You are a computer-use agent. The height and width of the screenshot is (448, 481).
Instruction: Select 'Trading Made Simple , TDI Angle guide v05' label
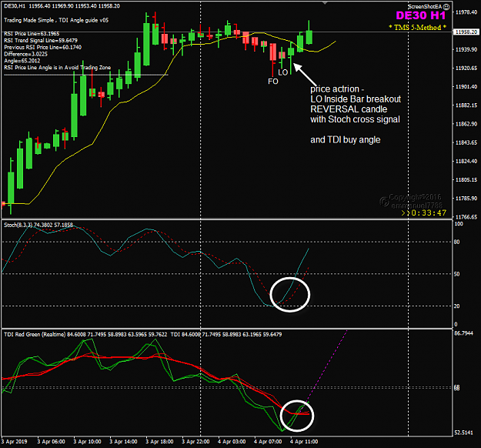click(x=56, y=20)
